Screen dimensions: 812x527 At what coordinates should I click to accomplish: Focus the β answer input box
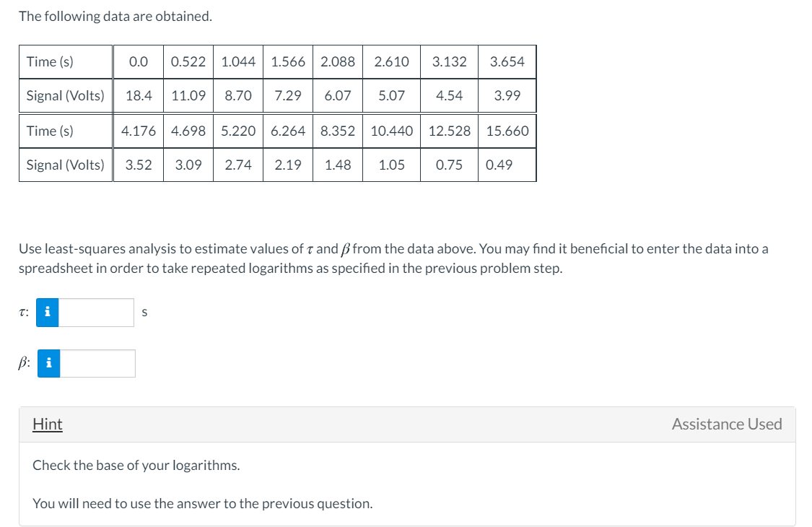[x=97, y=363]
